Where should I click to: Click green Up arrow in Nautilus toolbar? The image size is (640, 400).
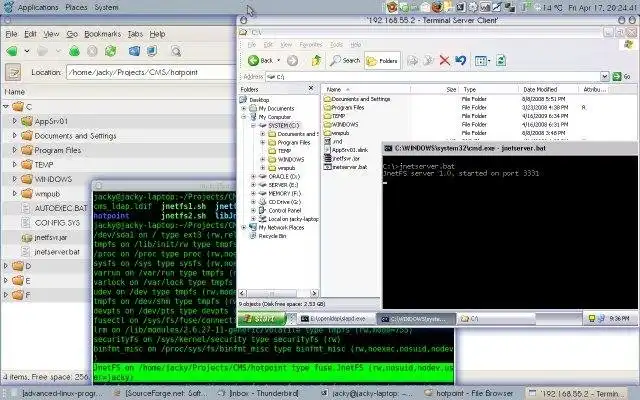[x=74, y=51]
